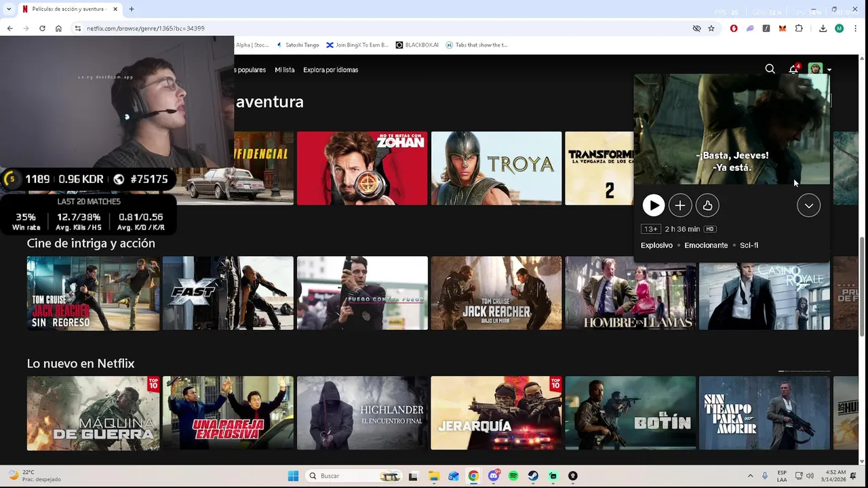Open the gray italic f extension
868x488 pixels.
766,28
